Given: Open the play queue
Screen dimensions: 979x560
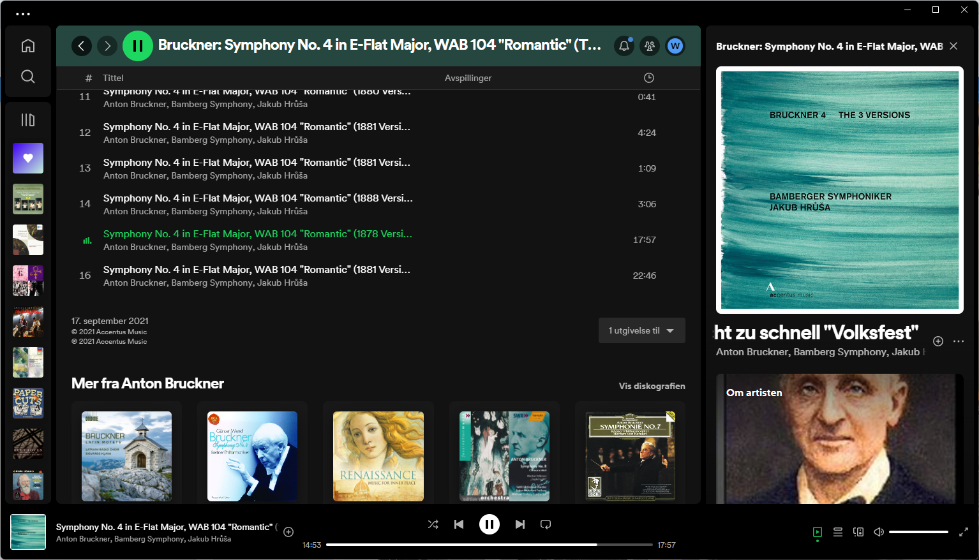Looking at the screenshot, I should pyautogui.click(x=838, y=532).
